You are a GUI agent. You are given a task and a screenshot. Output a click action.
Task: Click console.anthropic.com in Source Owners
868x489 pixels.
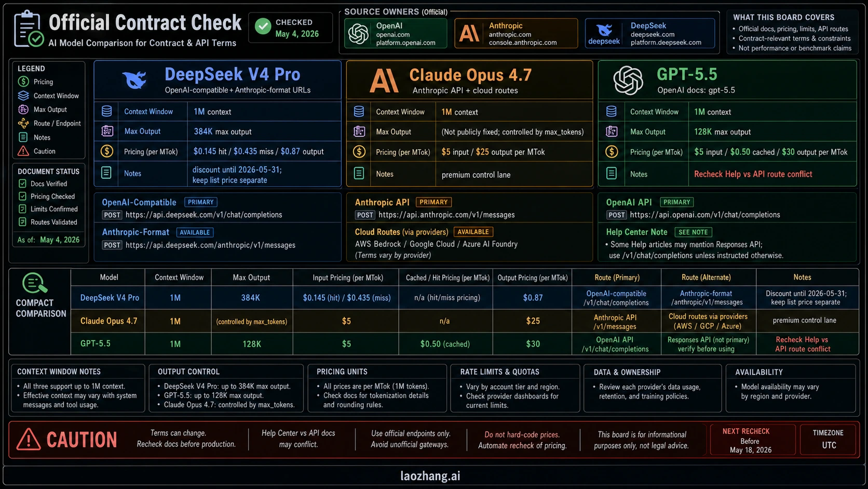coord(523,43)
